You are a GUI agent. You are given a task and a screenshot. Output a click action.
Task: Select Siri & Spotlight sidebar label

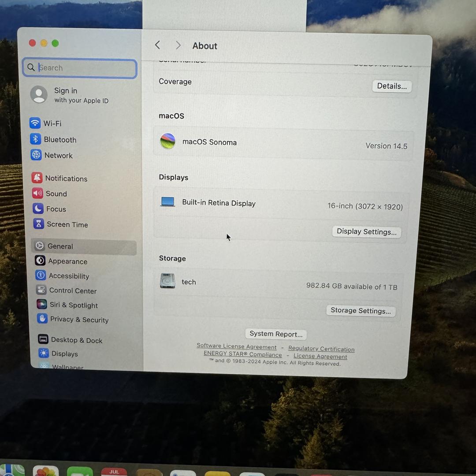pyautogui.click(x=74, y=305)
